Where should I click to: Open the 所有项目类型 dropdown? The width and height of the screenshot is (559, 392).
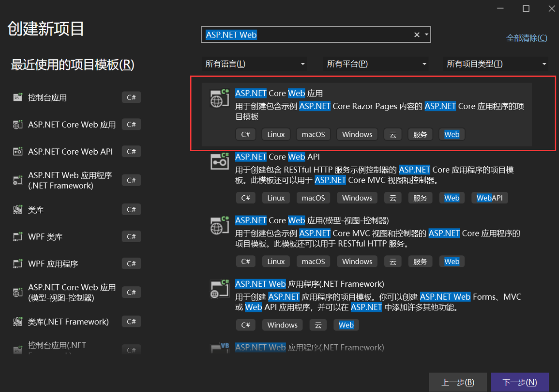click(x=495, y=64)
